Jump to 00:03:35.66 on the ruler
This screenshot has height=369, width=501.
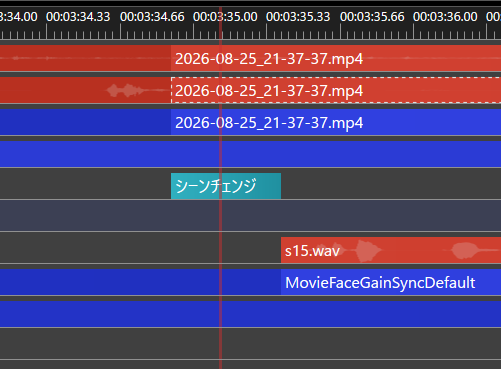tap(372, 17)
